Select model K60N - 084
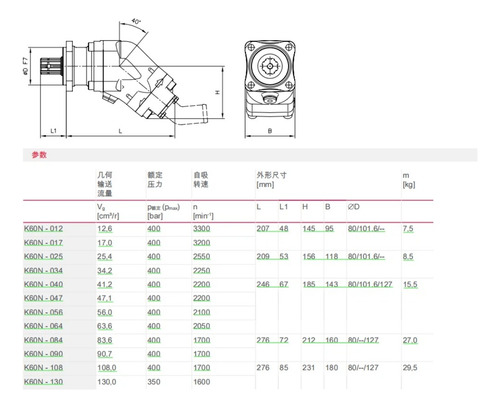The image size is (500, 408). [x=43, y=340]
